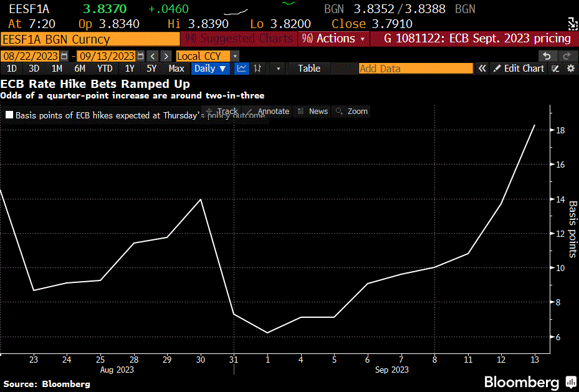Collapse panel with double chevron icon
The height and width of the screenshot is (392, 579).
pyautogui.click(x=482, y=69)
